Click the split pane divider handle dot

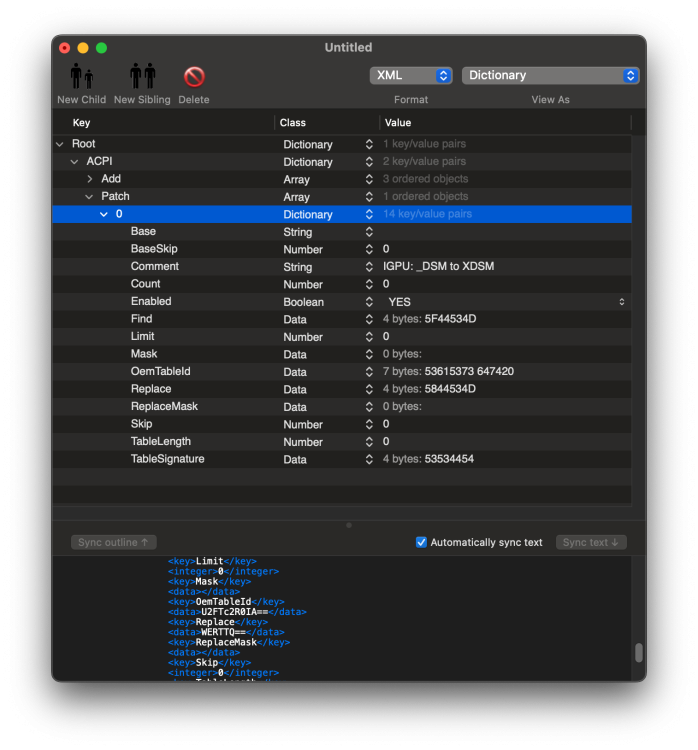coord(349,525)
